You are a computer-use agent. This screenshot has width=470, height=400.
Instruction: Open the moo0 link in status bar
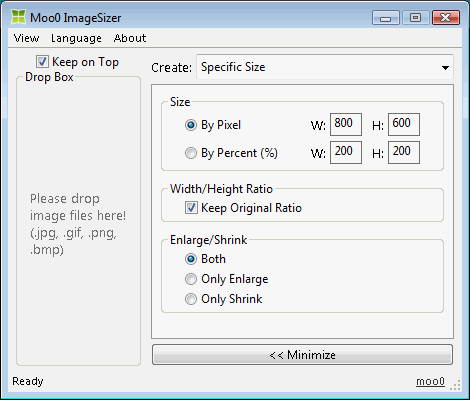(430, 381)
